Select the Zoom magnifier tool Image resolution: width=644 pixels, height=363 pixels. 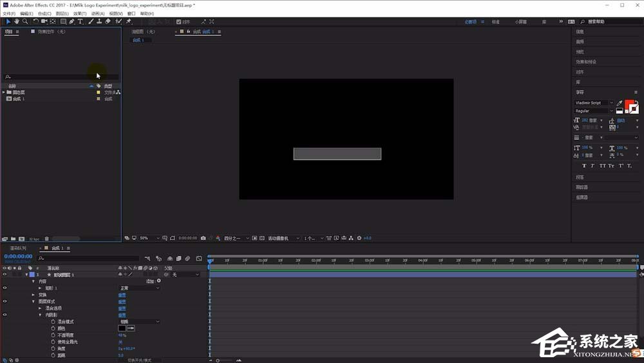(24, 21)
